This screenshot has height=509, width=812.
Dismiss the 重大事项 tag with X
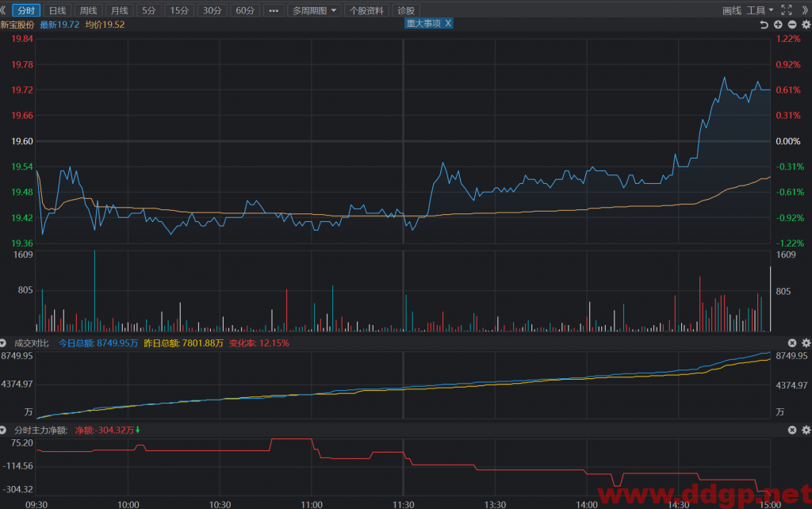click(448, 23)
